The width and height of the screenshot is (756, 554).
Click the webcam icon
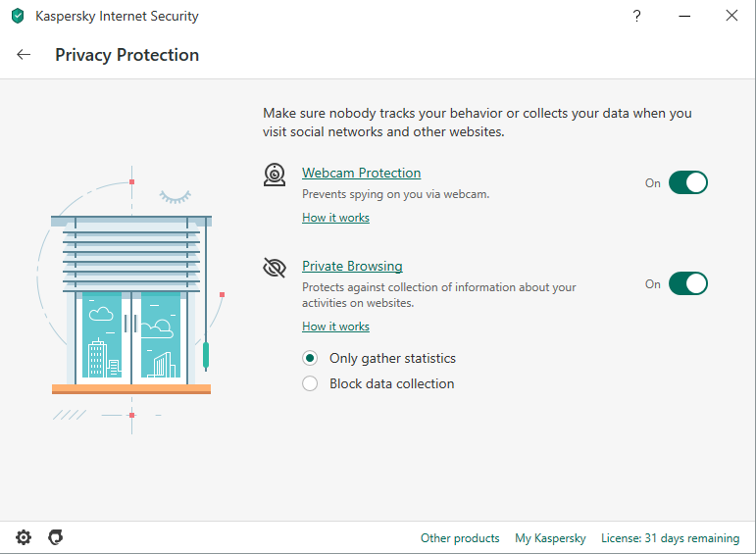(275, 175)
